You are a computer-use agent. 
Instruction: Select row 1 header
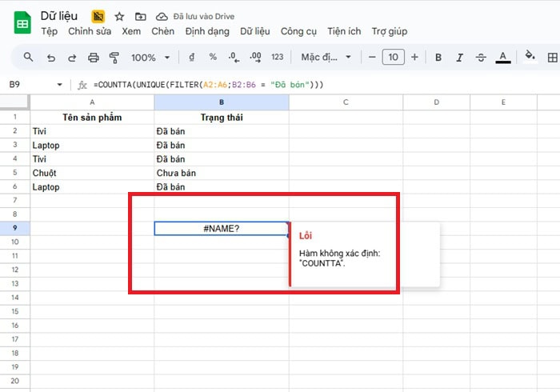coord(14,117)
